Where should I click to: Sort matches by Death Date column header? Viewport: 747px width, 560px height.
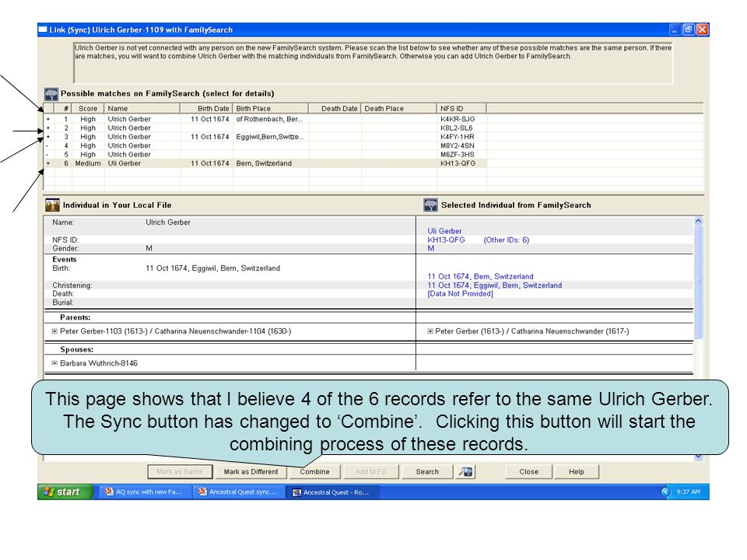click(x=335, y=109)
